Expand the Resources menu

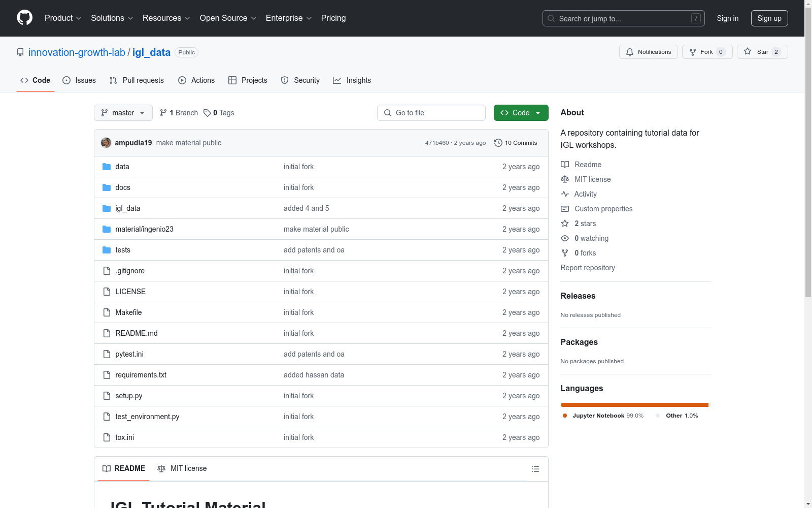166,18
